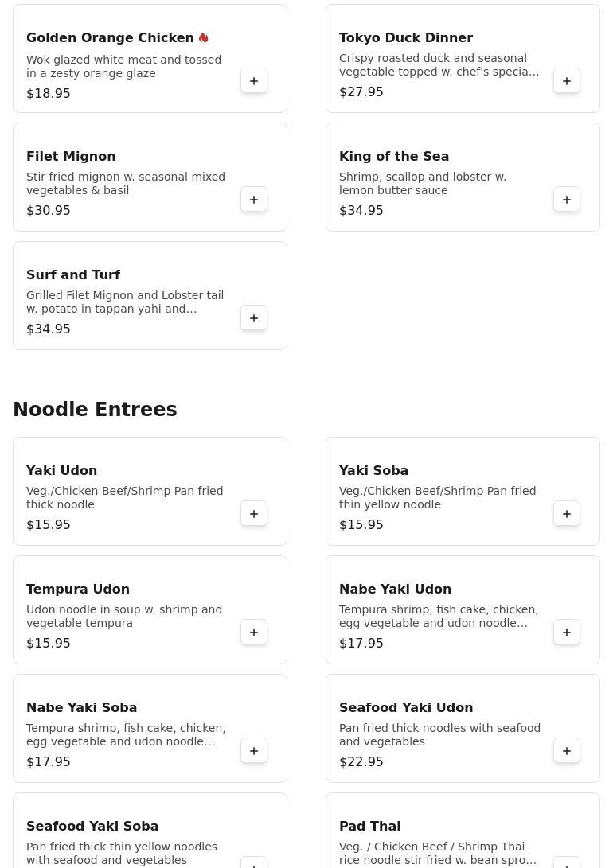Open Seafood Yaki Soba menu item

point(92,827)
